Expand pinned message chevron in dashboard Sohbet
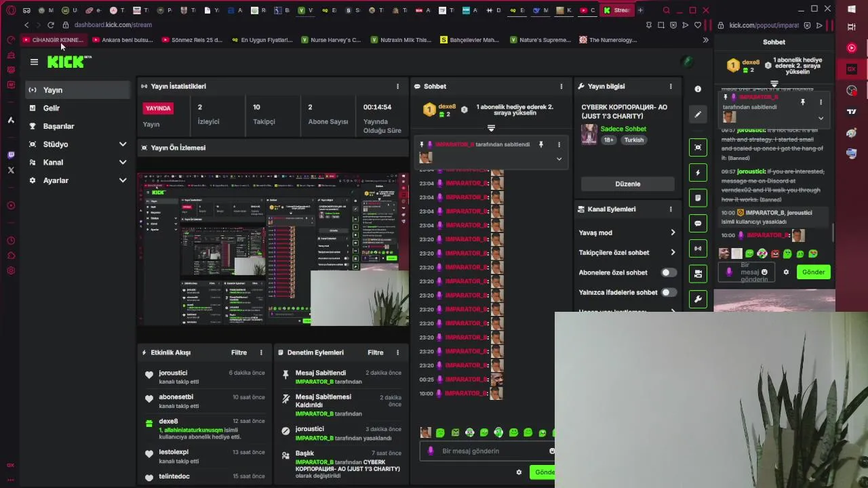Viewport: 868px width, 488px height. (x=559, y=159)
